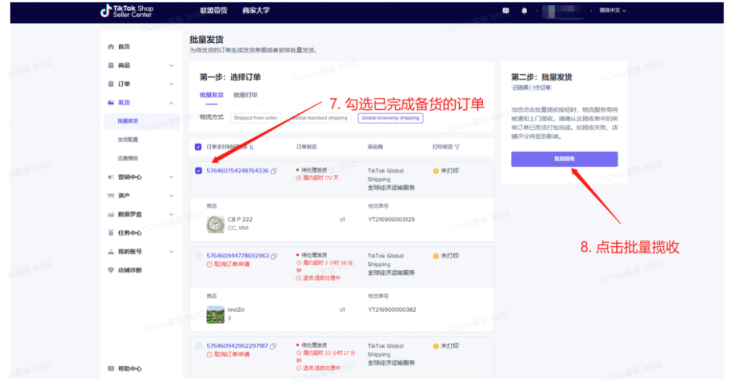Image resolution: width=750 pixels, height=391 pixels.
Task: Open the 简体中文 language dropdown
Action: (613, 11)
